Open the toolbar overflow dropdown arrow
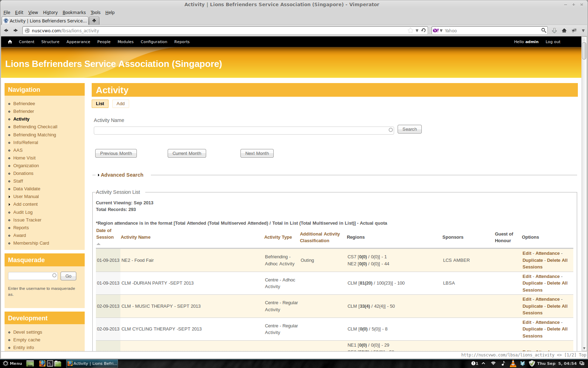 pyautogui.click(x=583, y=30)
